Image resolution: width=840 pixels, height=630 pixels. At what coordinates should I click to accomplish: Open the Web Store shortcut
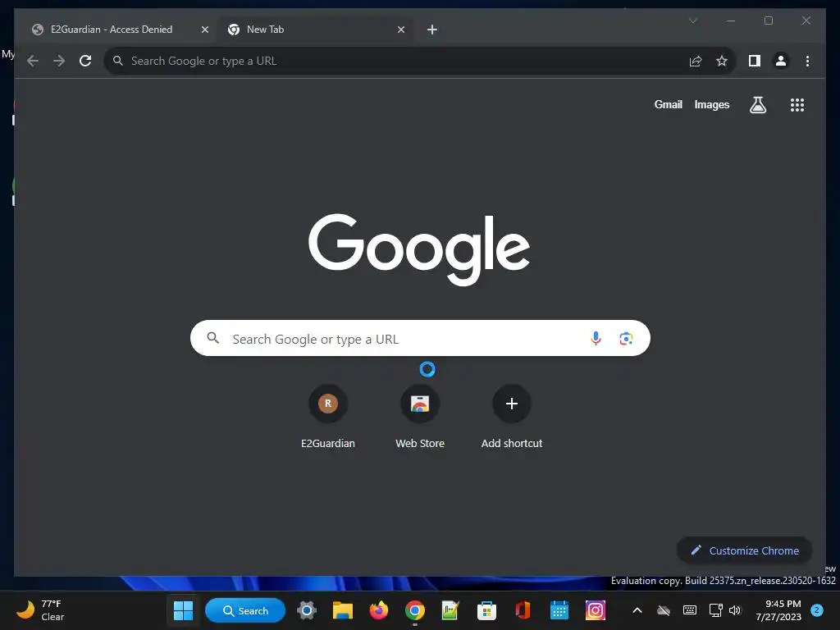click(420, 418)
